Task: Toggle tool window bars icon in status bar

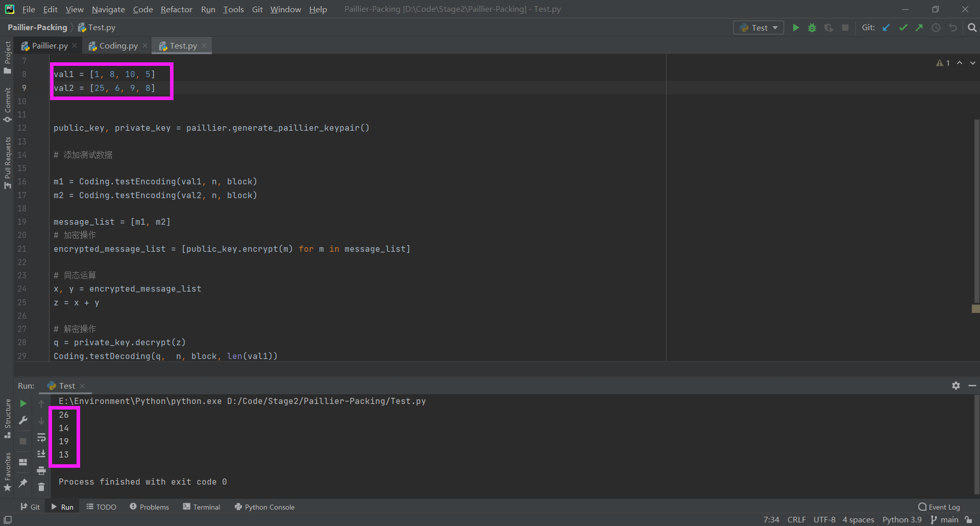Action: click(x=7, y=520)
